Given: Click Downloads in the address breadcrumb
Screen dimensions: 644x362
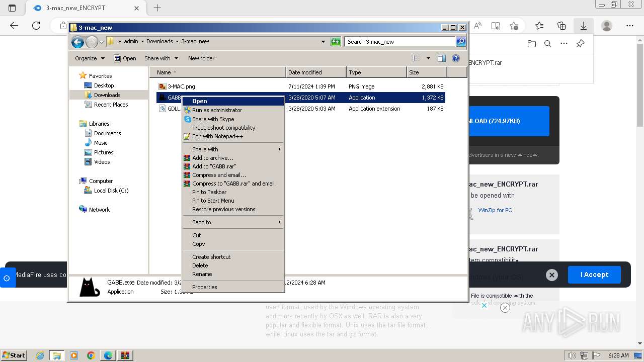Looking at the screenshot, I should click(x=159, y=41).
